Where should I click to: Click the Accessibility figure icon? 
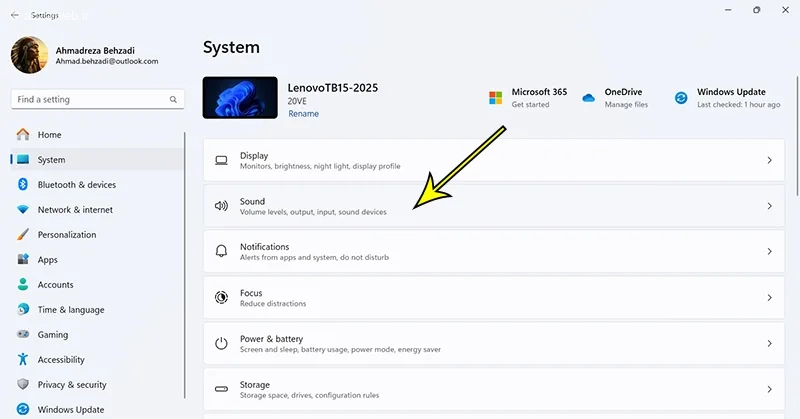click(22, 360)
